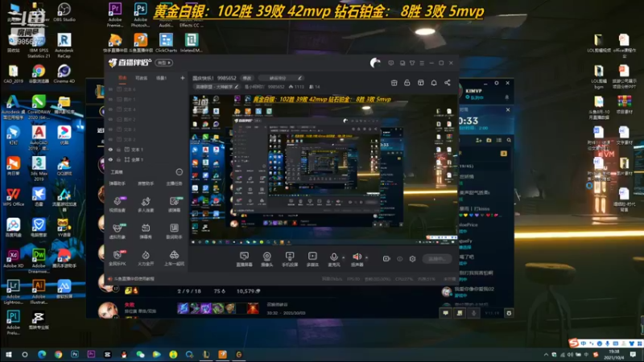The width and height of the screenshot is (644, 362).
Task: Click the 麦克风 microphone icon
Action: [x=334, y=257]
